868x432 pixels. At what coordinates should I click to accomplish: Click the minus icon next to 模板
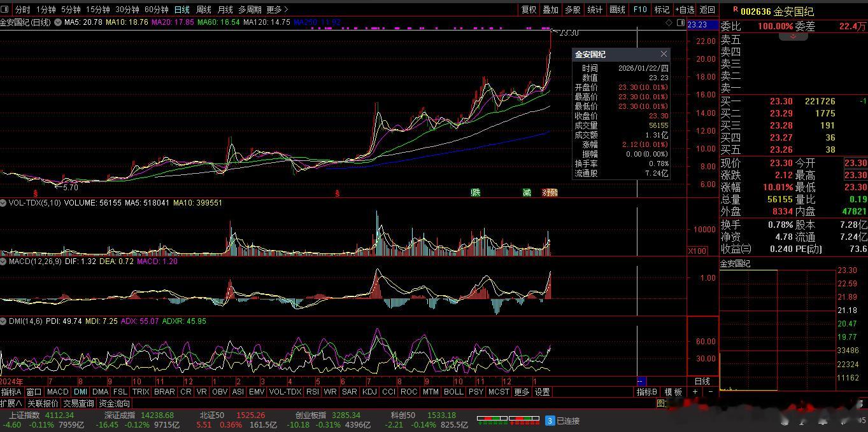click(x=711, y=392)
